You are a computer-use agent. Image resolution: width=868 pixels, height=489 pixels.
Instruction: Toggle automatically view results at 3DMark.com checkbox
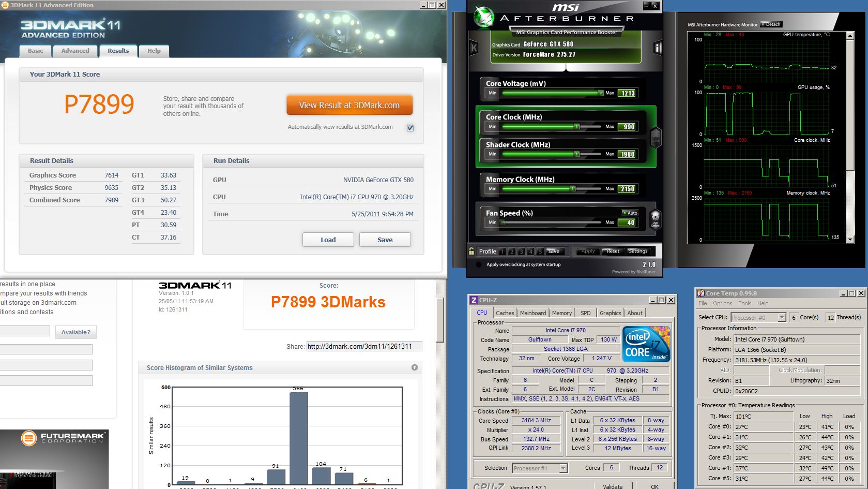pos(410,128)
